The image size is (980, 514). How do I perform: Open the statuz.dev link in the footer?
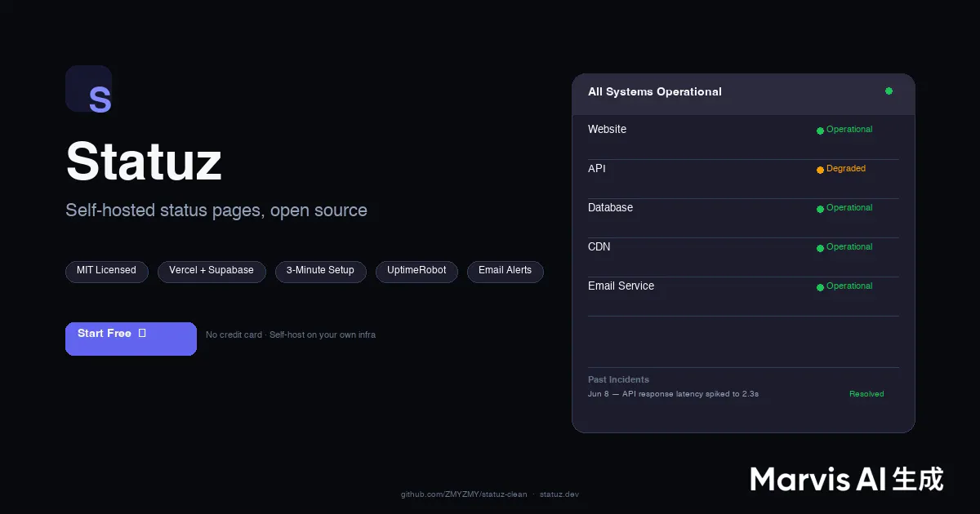click(x=559, y=494)
